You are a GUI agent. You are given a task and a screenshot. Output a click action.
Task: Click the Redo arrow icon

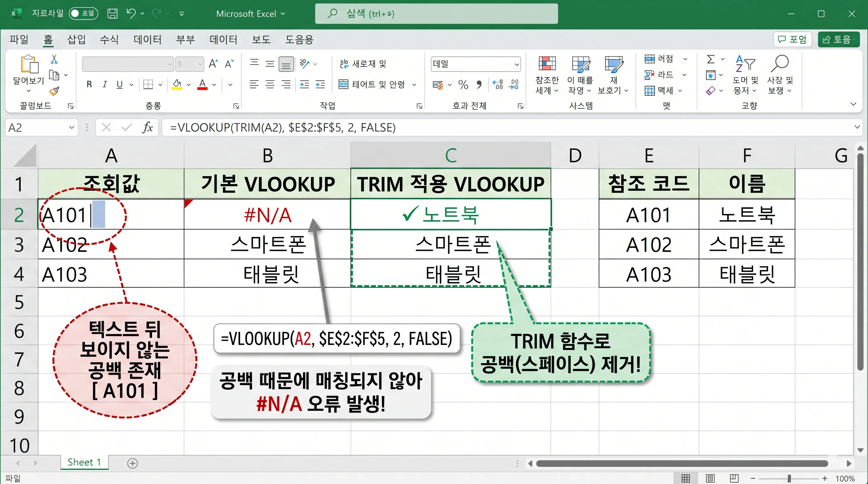[x=157, y=14]
